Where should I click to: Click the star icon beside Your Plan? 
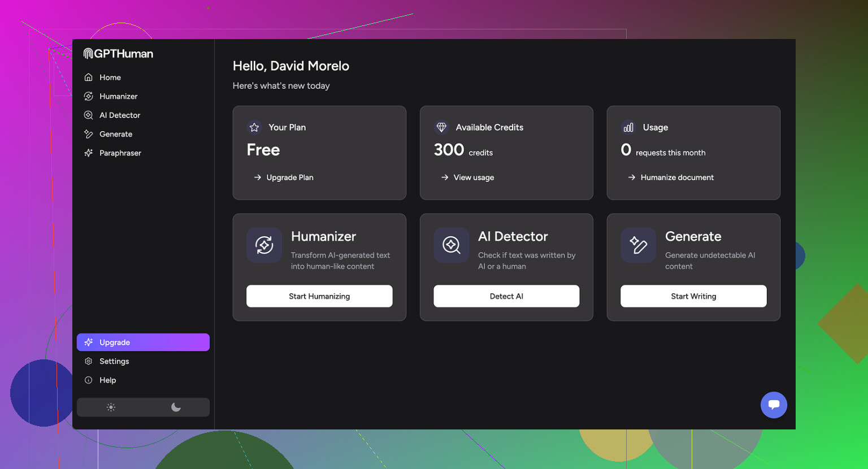(254, 128)
